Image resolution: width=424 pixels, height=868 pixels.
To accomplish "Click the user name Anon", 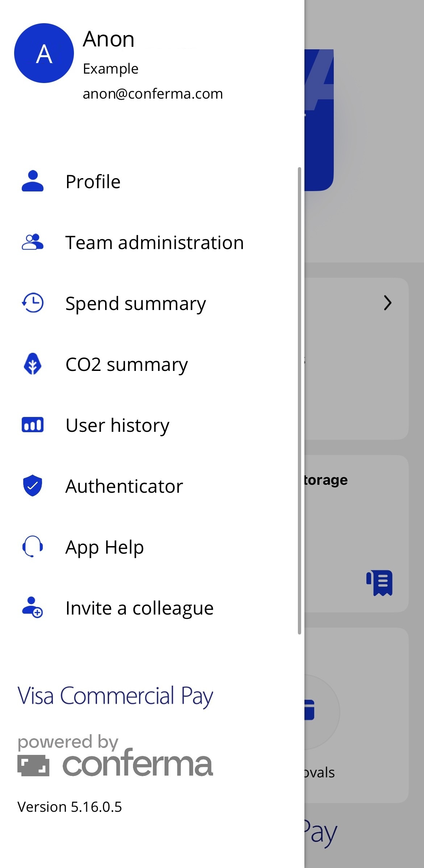I will [109, 39].
